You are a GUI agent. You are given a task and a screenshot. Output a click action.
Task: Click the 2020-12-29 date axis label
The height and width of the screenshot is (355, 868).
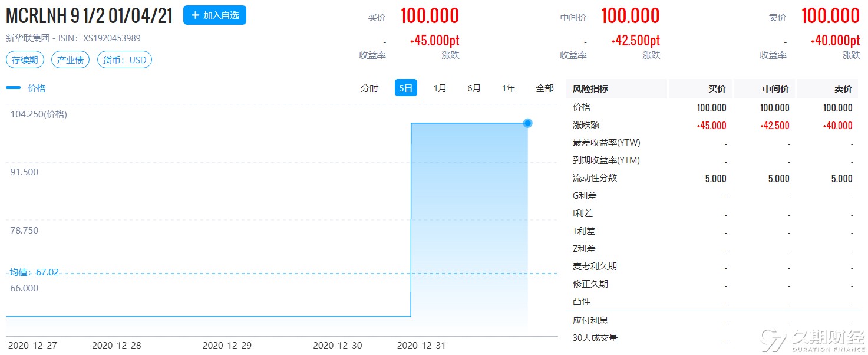(227, 346)
